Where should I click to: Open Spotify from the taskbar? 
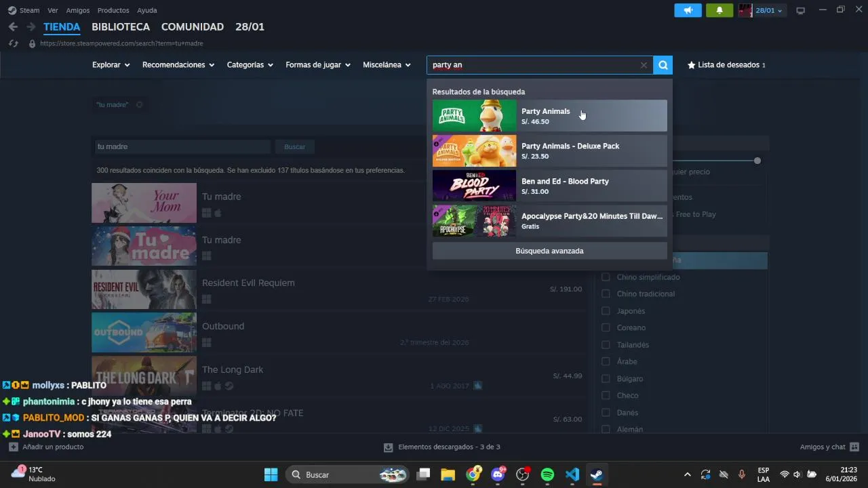(547, 474)
